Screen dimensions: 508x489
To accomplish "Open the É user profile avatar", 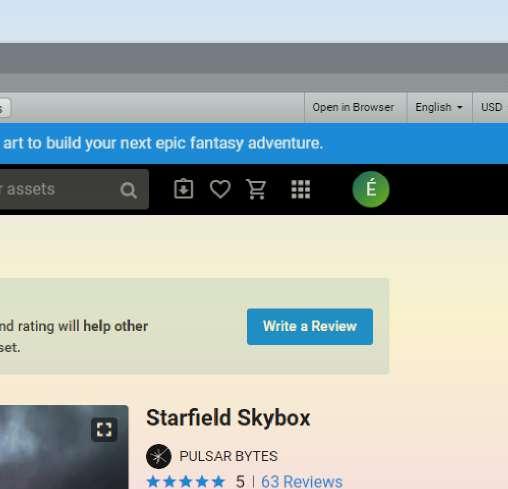I will [371, 189].
